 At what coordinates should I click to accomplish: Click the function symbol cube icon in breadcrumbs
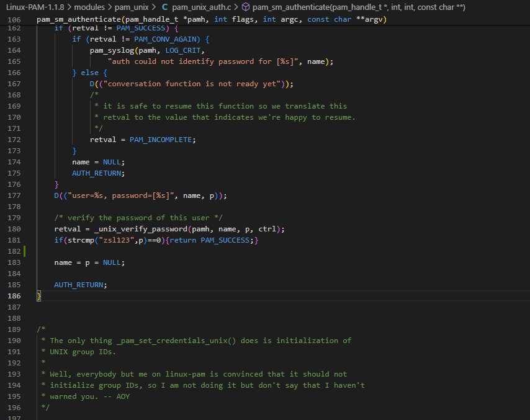point(245,7)
